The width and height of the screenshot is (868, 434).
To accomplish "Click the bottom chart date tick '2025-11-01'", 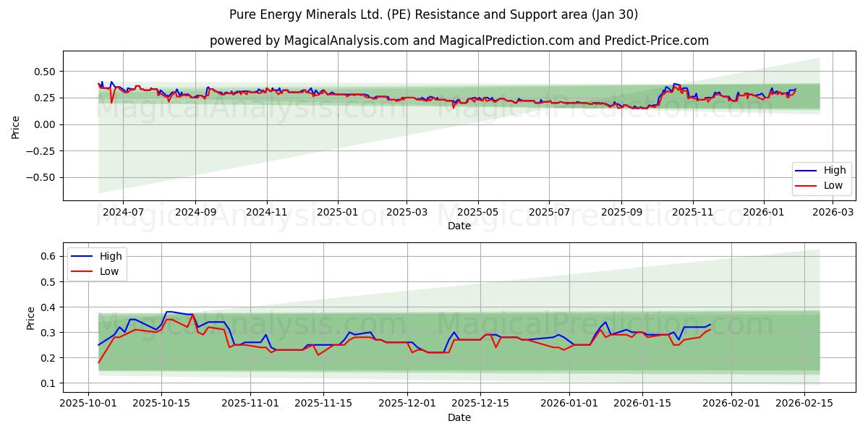I will [250, 405].
